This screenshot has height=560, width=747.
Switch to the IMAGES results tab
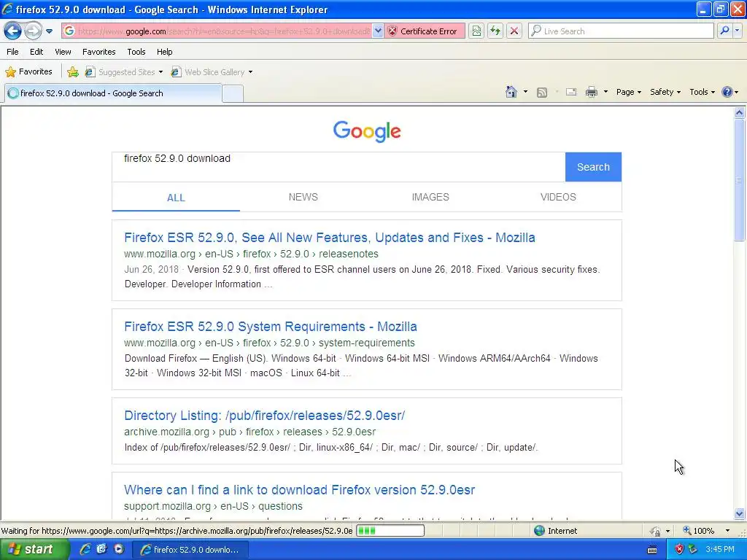[x=430, y=197]
